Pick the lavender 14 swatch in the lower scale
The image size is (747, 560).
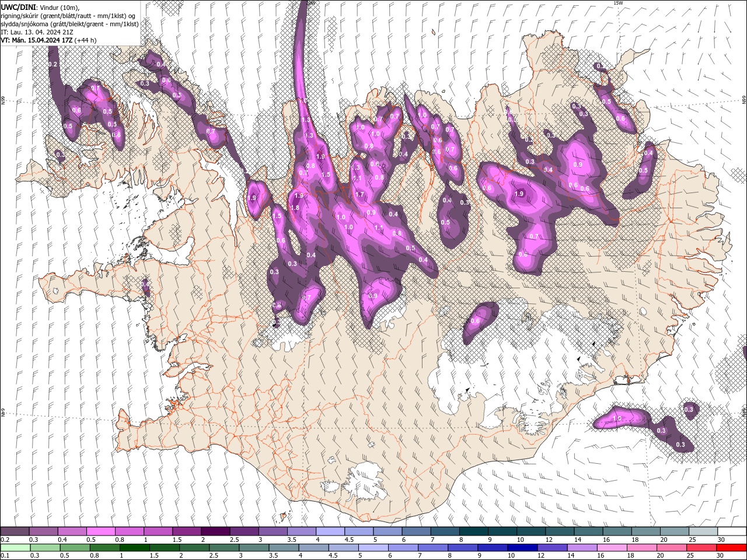(581, 547)
